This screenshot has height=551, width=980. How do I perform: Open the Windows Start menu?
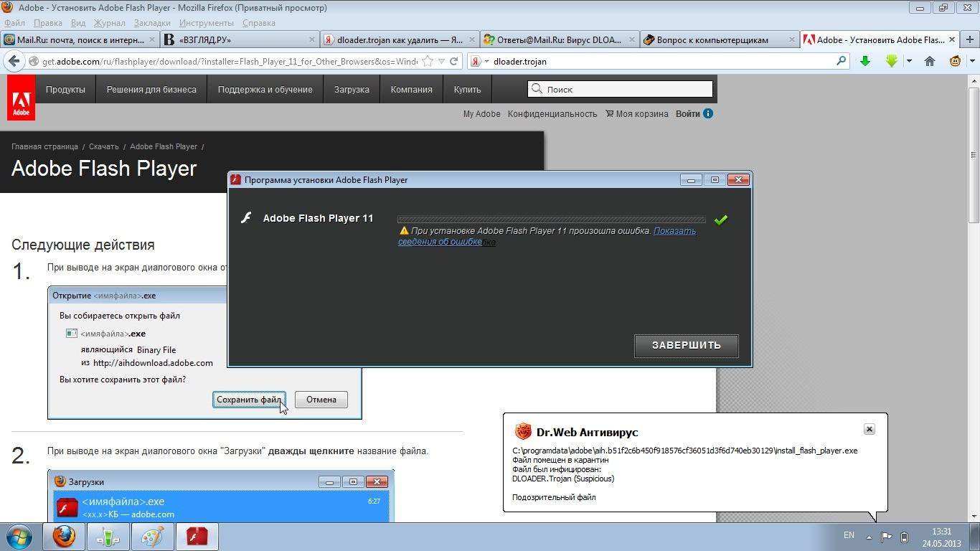[19, 537]
